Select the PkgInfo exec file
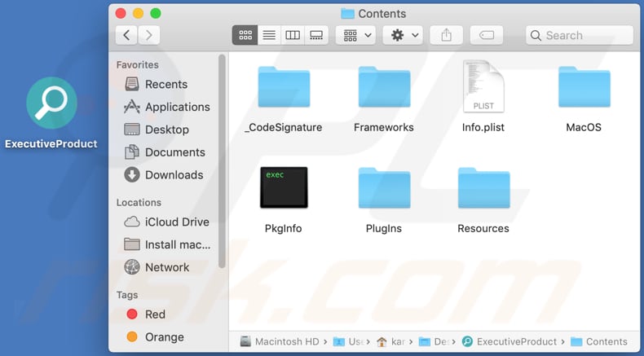Image resolution: width=644 pixels, height=356 pixels. click(284, 187)
